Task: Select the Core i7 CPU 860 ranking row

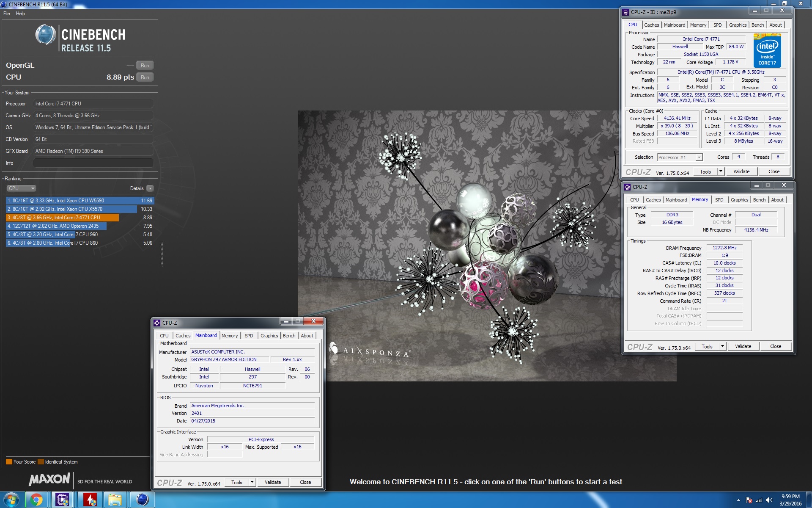Action: click(x=80, y=243)
